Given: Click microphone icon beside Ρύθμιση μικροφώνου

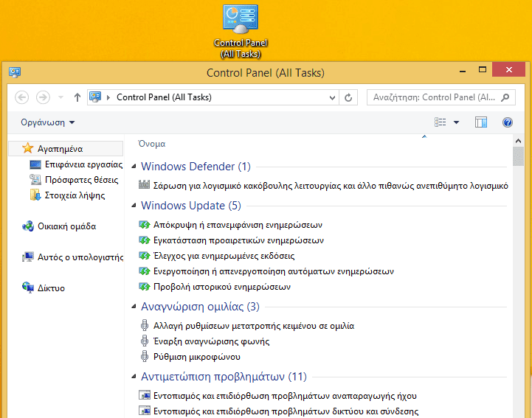Looking at the screenshot, I should pos(145,356).
